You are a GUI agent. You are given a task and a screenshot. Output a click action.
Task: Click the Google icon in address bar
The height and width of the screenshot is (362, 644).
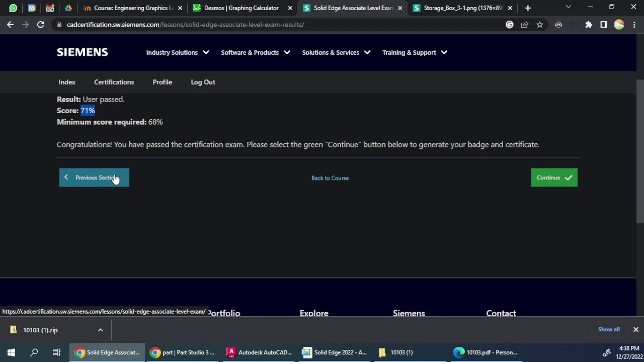click(510, 25)
